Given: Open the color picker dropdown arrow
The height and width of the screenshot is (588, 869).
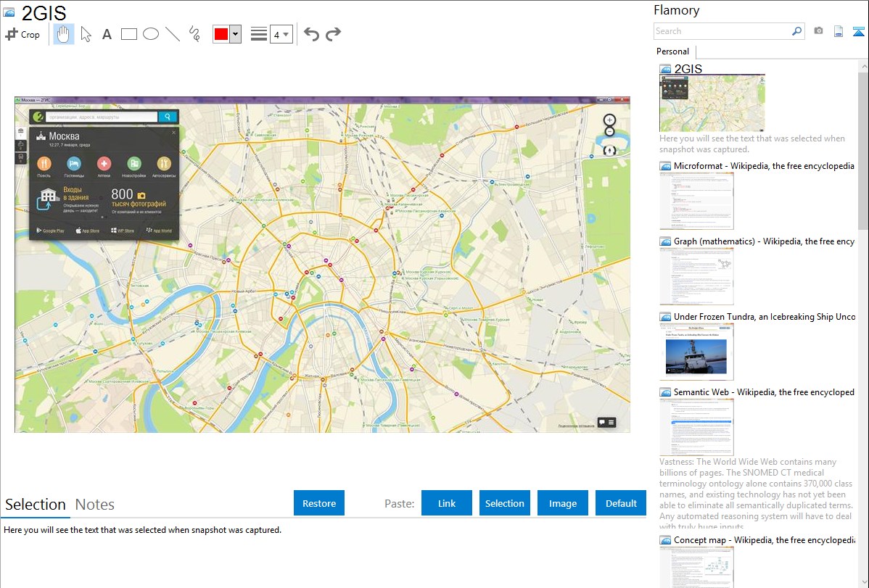Looking at the screenshot, I should tap(235, 34).
